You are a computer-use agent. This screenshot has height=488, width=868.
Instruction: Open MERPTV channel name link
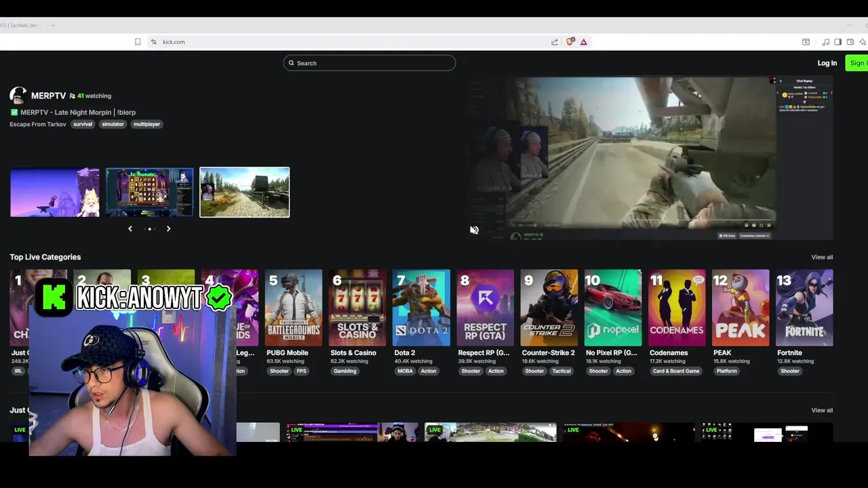click(48, 96)
